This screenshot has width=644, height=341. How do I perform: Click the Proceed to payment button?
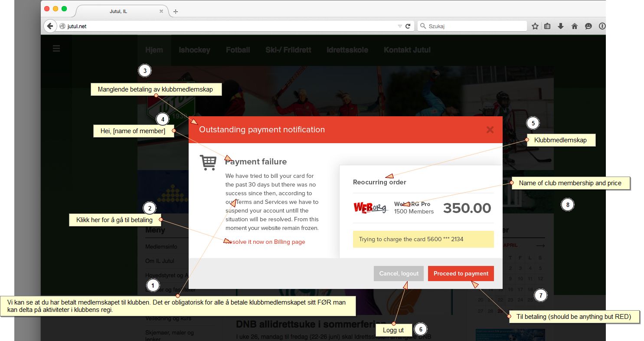[x=461, y=273]
